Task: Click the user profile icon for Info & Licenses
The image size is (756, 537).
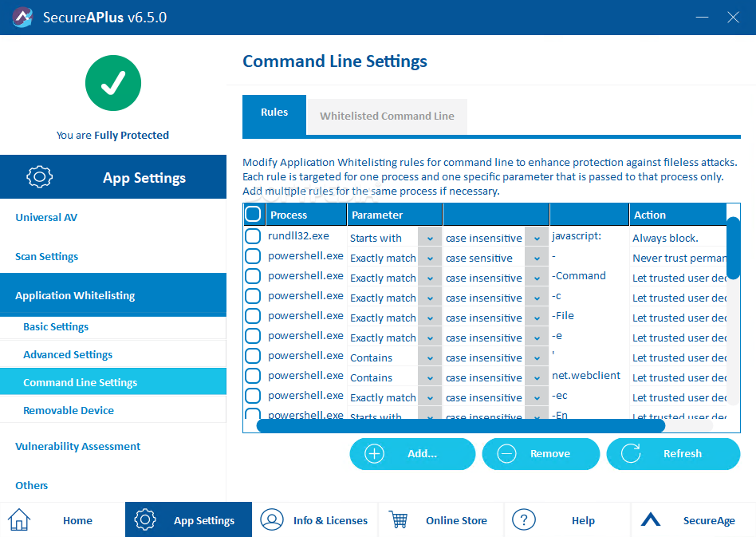Action: point(272,519)
